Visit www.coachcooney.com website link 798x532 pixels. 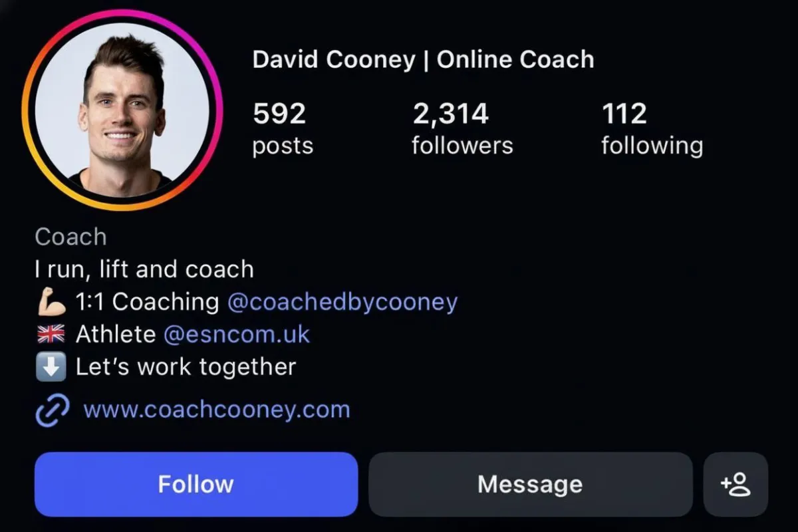[x=217, y=409]
